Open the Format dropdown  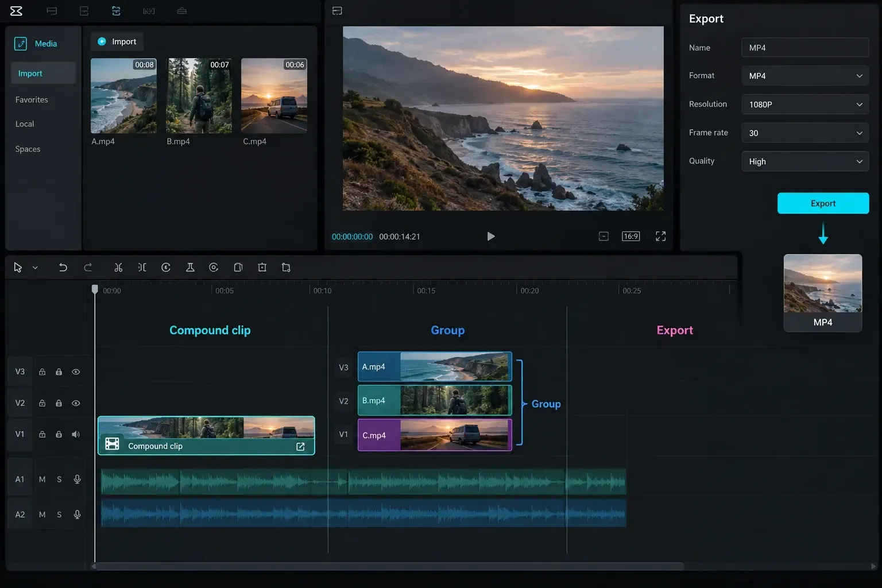point(805,76)
